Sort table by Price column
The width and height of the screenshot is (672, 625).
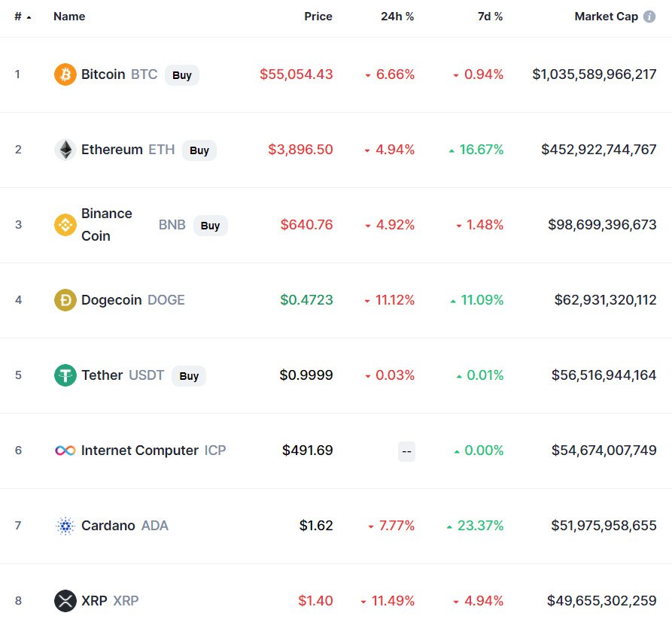coord(318,17)
